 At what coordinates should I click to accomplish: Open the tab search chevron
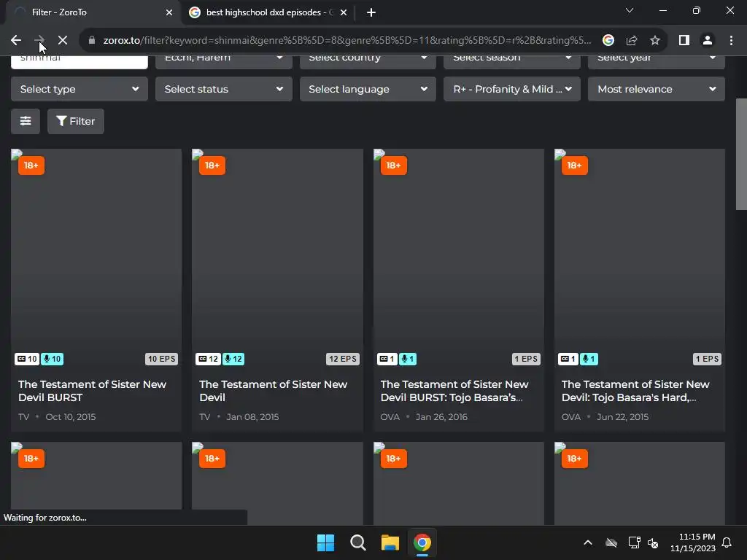point(630,10)
